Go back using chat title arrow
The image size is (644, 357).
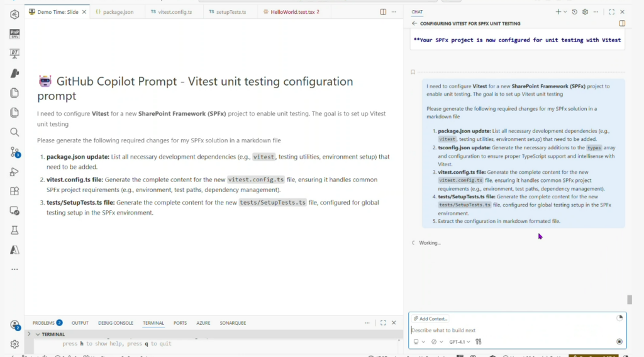(x=414, y=23)
